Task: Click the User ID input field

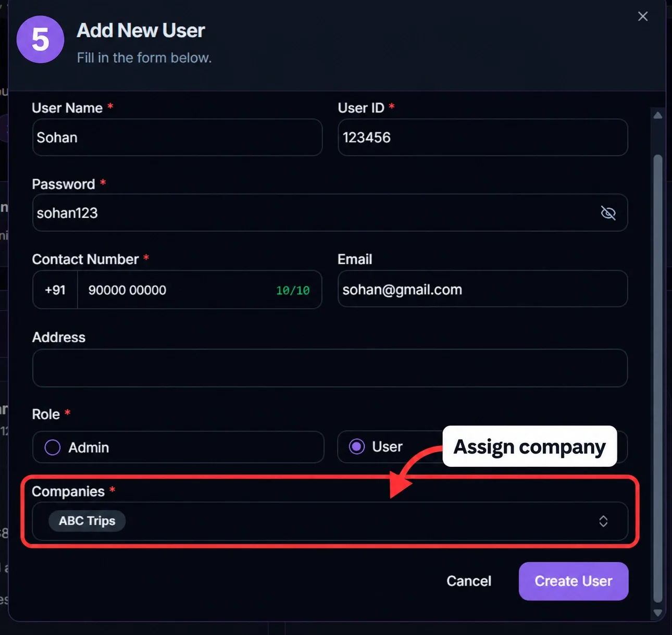Action: 483,138
